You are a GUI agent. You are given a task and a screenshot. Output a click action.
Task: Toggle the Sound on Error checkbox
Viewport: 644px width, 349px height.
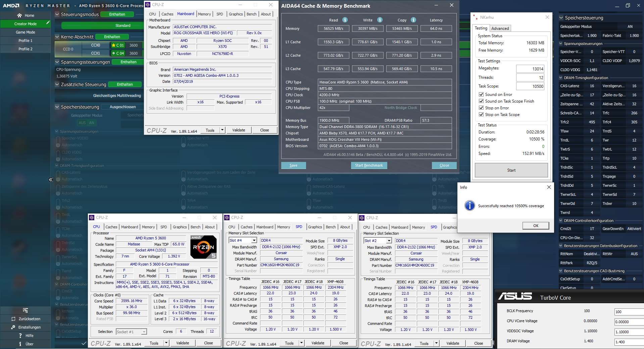[481, 95]
